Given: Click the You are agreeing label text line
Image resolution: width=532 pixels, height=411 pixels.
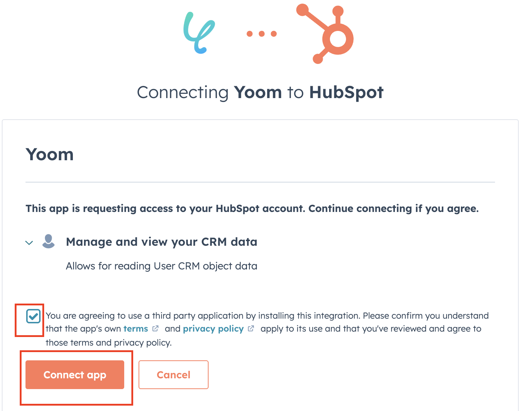Looking at the screenshot, I should coord(267,316).
